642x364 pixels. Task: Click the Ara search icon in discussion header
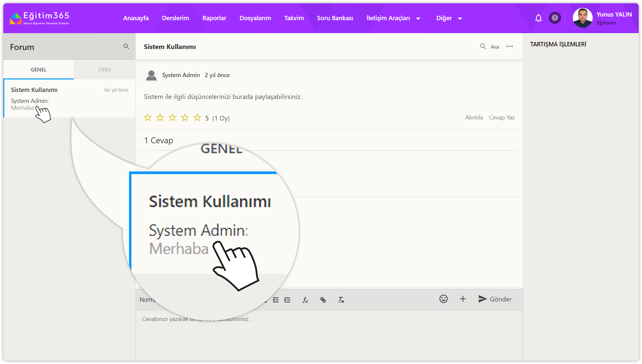pos(483,47)
